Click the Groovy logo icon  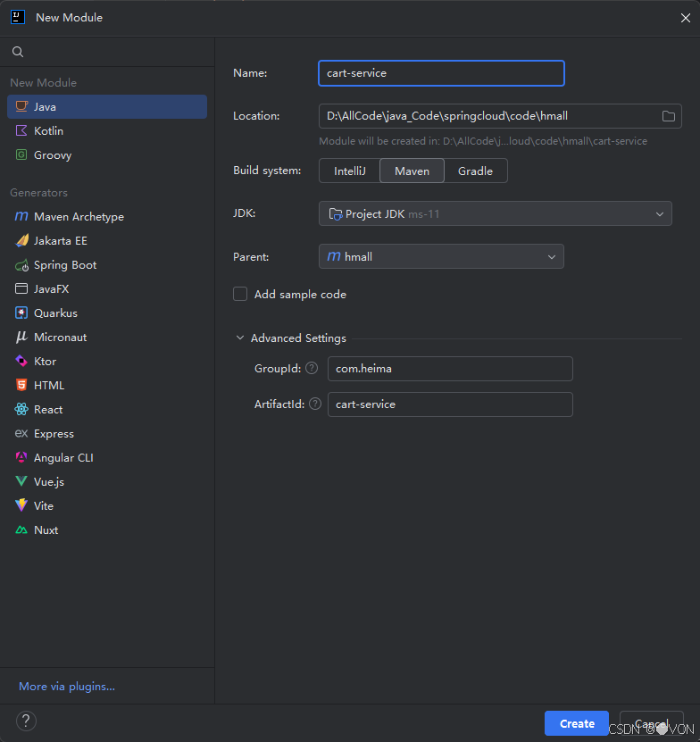click(21, 154)
